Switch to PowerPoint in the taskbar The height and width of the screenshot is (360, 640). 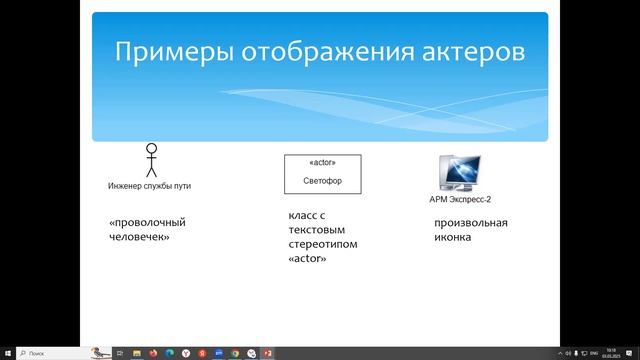[x=268, y=353]
